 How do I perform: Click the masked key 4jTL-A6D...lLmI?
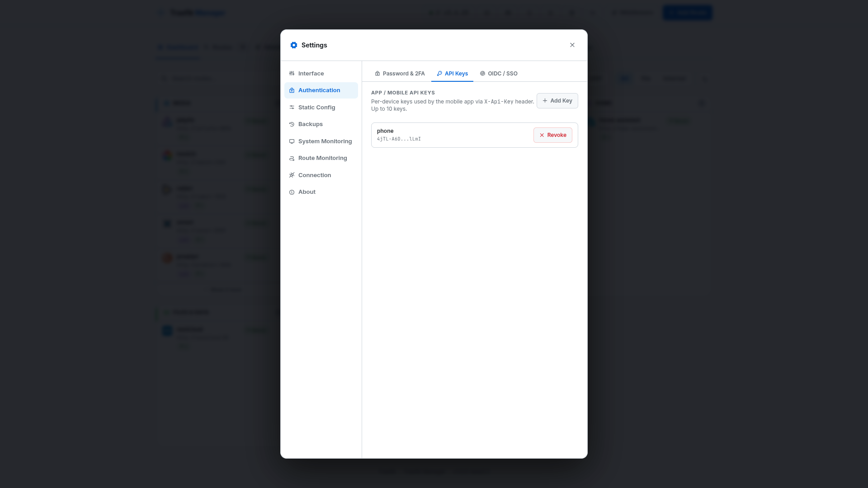399,139
